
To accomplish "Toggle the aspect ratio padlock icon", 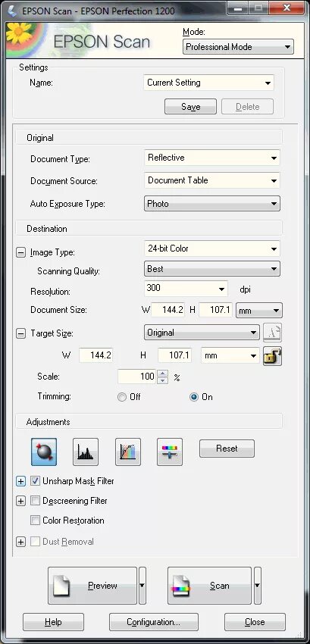I will click(x=273, y=356).
